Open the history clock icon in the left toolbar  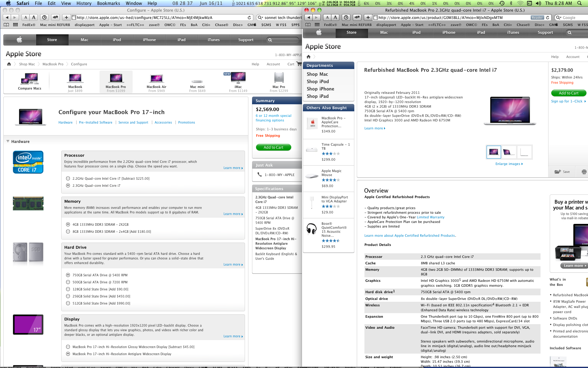point(44,17)
